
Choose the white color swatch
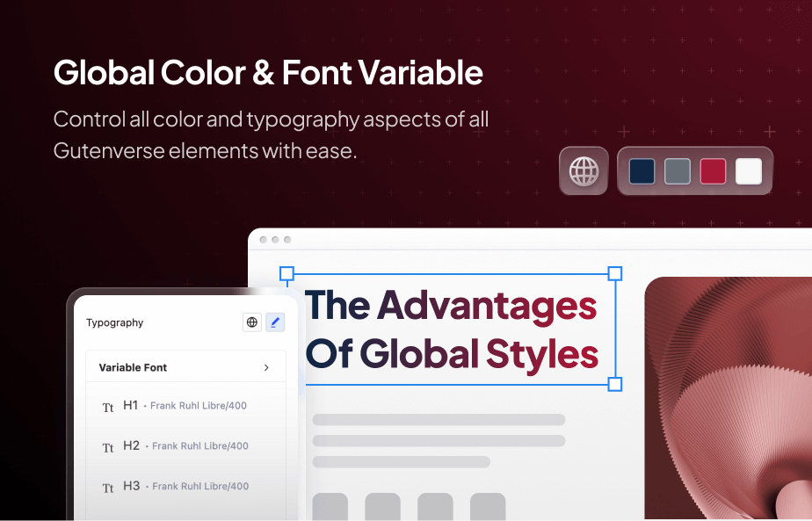point(748,170)
